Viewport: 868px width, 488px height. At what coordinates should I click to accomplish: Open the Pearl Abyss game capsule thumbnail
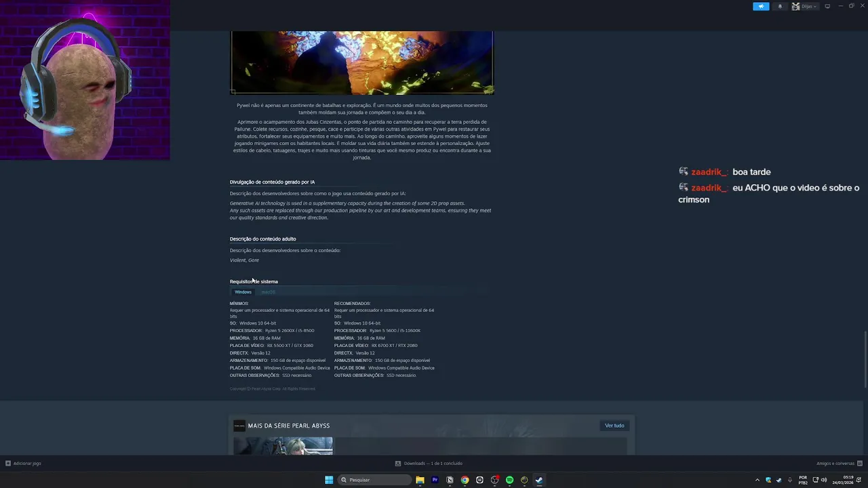pos(283,446)
